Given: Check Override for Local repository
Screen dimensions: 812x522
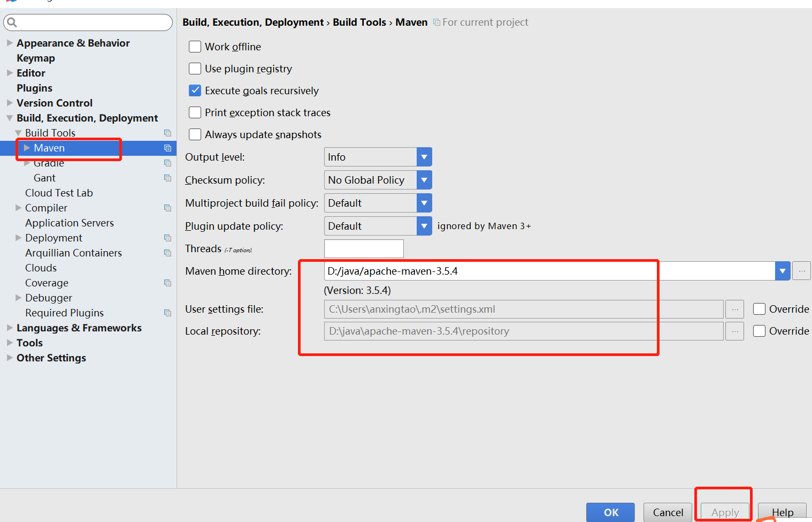Looking at the screenshot, I should pos(759,331).
